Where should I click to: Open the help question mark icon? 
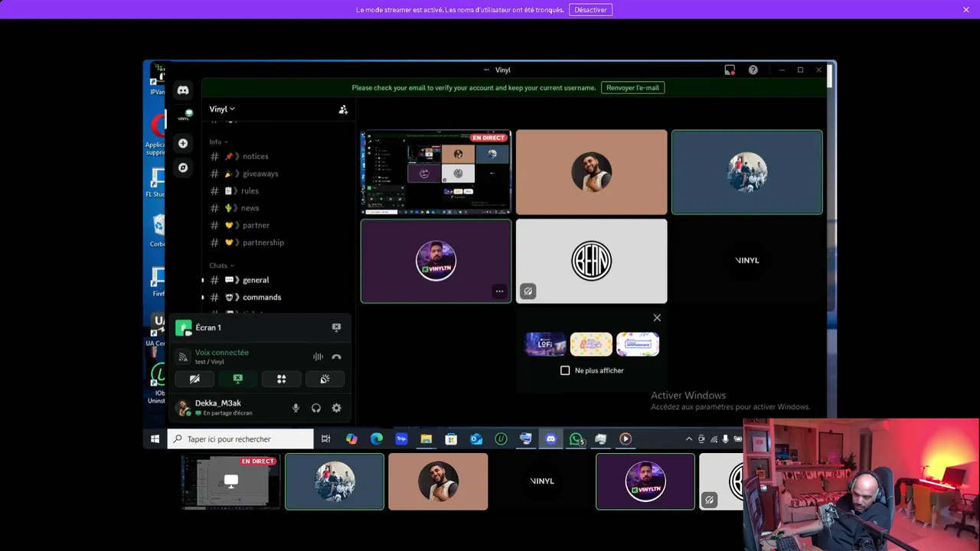pos(753,70)
